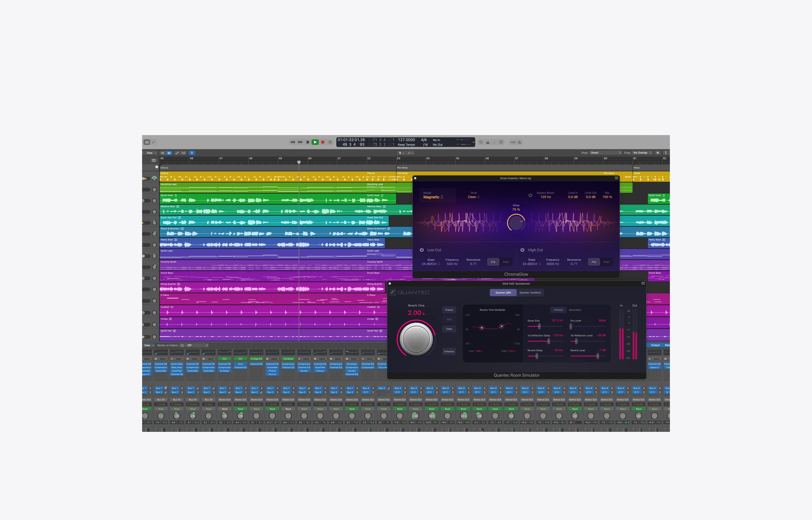
Task: Click the green Play button
Action: click(x=315, y=142)
